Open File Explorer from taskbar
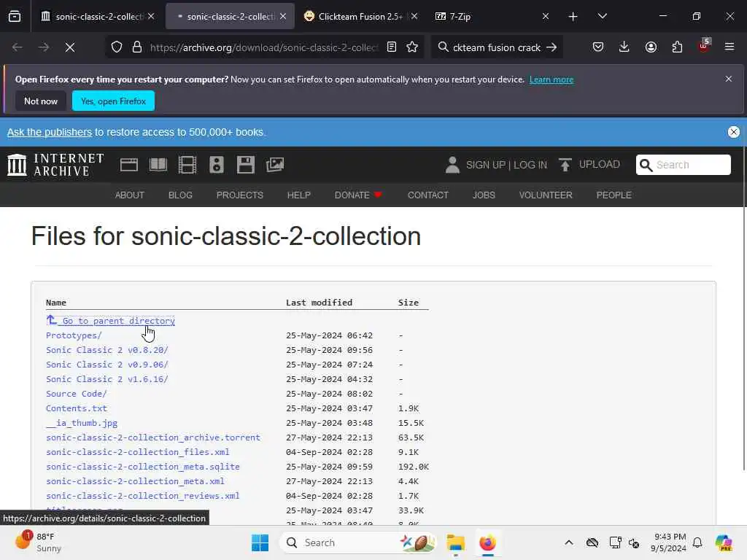Viewport: 747px width, 560px height. 455,542
